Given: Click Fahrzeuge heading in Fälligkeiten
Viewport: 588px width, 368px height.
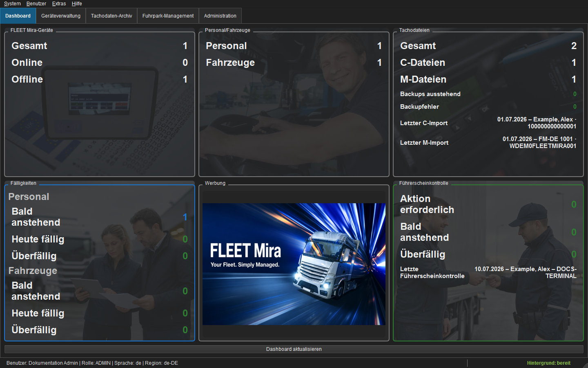Looking at the screenshot, I should tap(33, 271).
